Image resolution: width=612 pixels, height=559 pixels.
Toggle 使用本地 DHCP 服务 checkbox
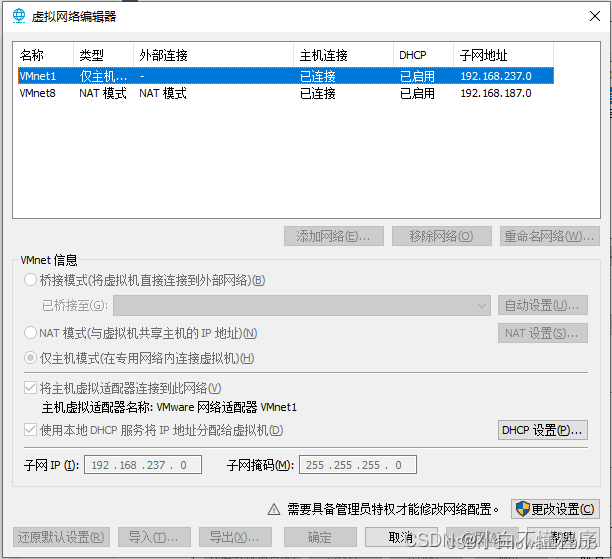tap(30, 430)
